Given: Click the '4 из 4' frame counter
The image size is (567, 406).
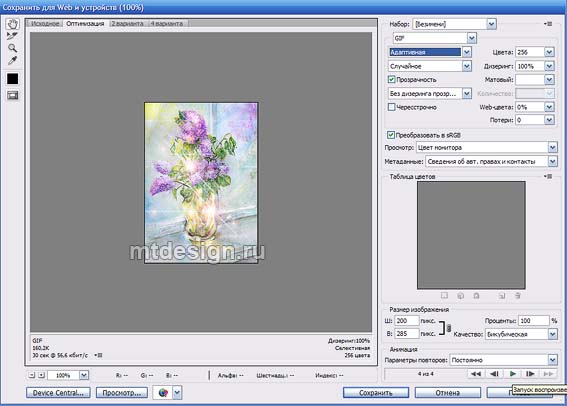Looking at the screenshot, I should [x=426, y=374].
